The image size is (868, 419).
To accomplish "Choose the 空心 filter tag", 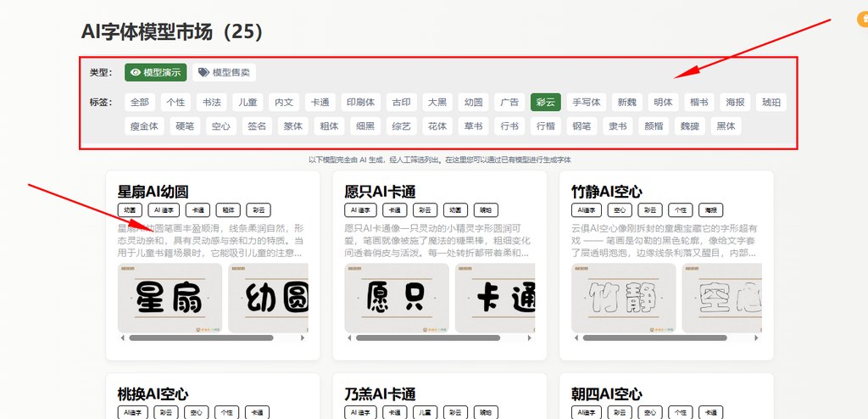I will point(221,126).
